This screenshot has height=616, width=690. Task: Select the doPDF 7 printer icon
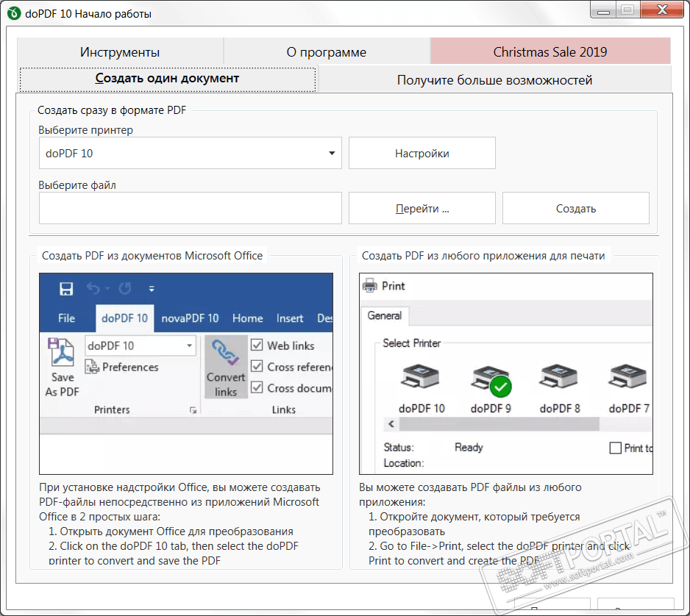(627, 376)
